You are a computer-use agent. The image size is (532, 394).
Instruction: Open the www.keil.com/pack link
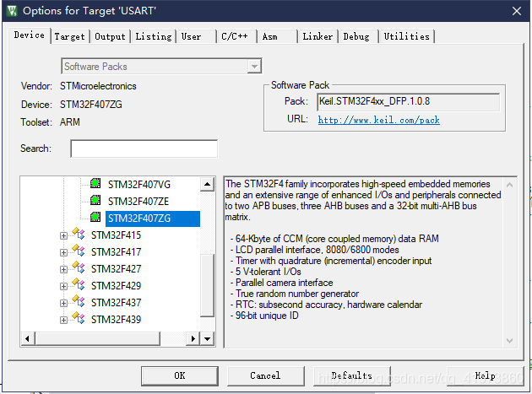(x=379, y=120)
